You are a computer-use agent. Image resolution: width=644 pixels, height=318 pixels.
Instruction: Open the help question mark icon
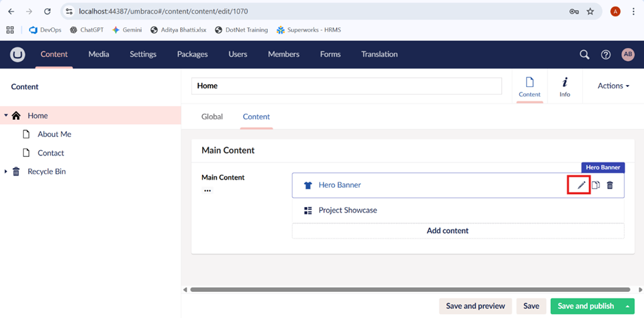coord(606,55)
